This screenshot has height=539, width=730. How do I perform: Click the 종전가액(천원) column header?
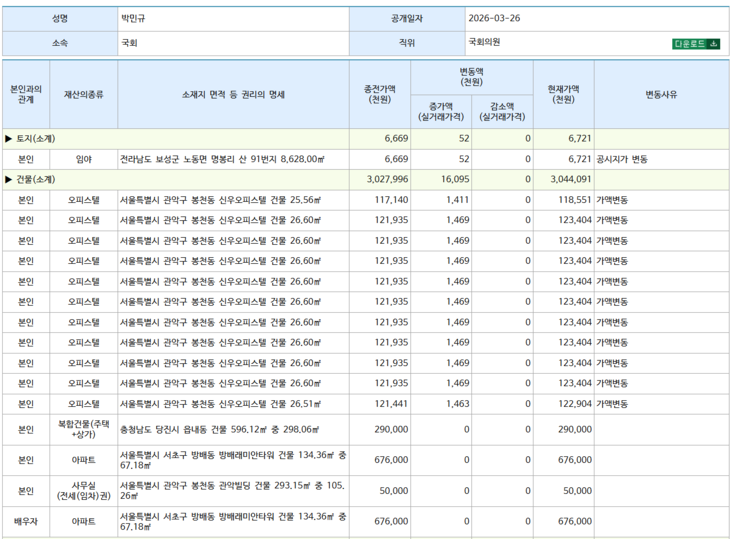(x=380, y=94)
